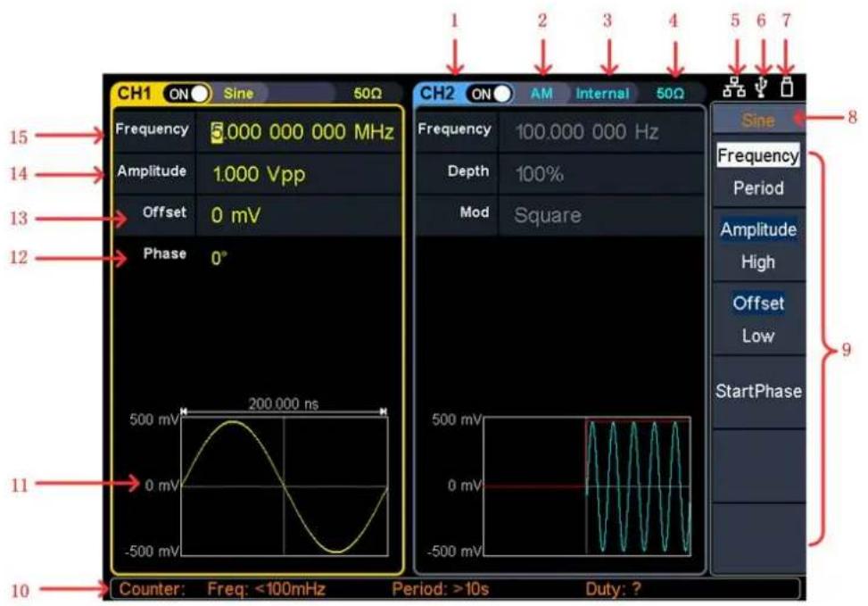The height and width of the screenshot is (606, 868).
Task: Click the 200.000 ns period marker
Action: click(284, 403)
